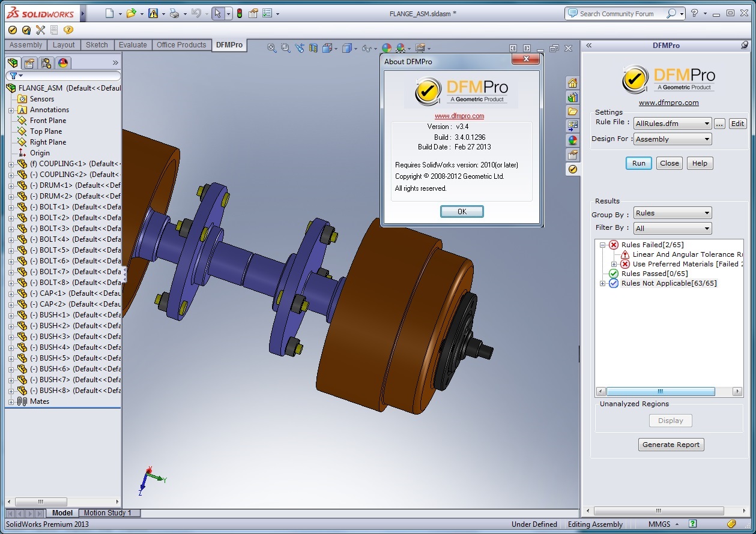Open the SolidWorks menu flyout arrow
Screen dimensions: 756x534
point(83,13)
